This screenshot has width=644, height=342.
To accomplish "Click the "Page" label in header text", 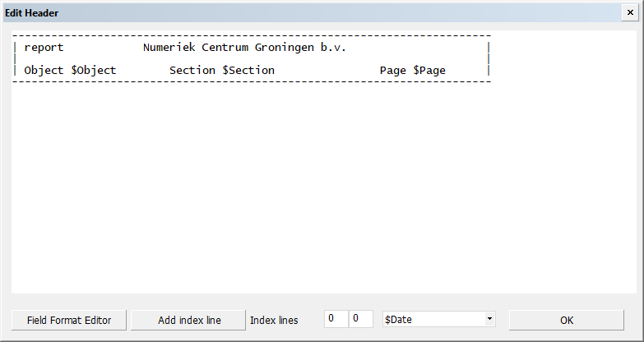I will [x=392, y=71].
